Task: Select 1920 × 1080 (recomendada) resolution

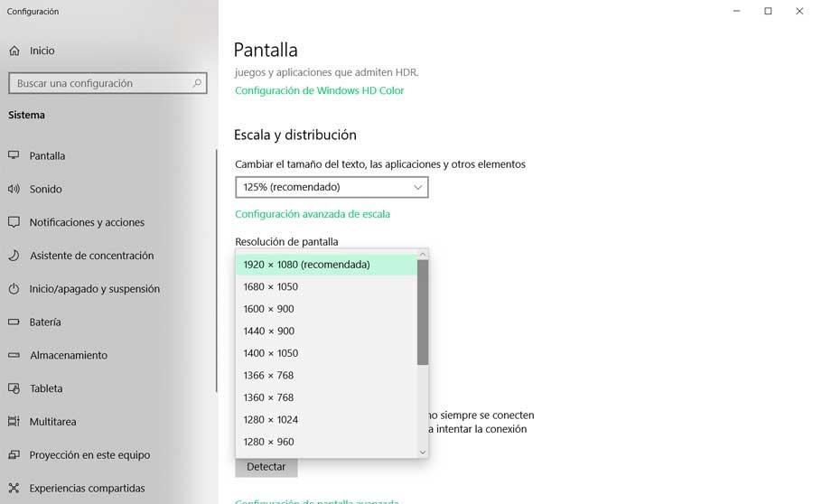Action: (326, 265)
